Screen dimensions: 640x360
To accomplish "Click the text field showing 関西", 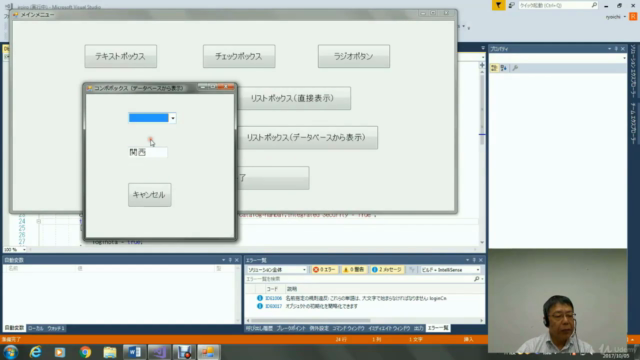I will click(x=147, y=152).
